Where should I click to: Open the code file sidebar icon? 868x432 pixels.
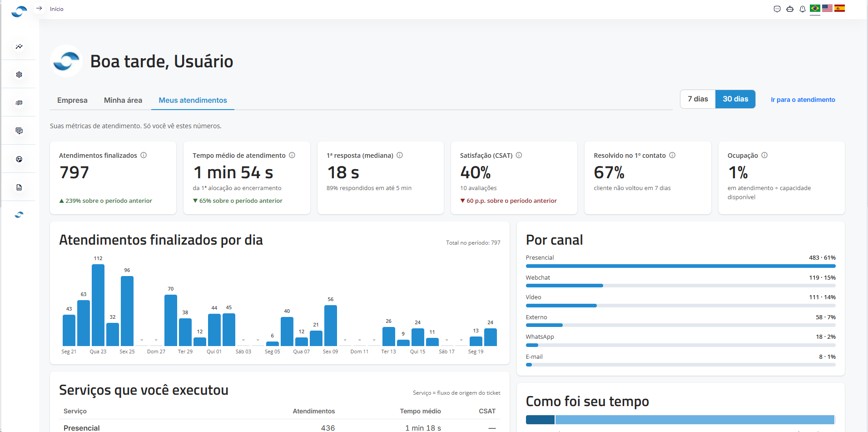coord(19,187)
